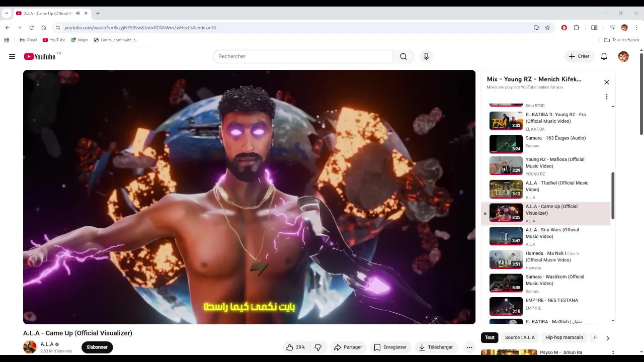Click the playlist scroll-down arrow
Image resolution: width=644 pixels, height=362 pixels.
(613, 321)
